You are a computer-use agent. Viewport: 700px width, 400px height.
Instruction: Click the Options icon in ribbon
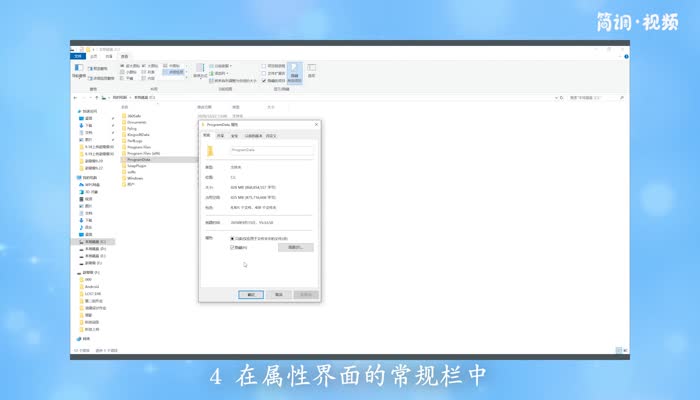(x=312, y=70)
